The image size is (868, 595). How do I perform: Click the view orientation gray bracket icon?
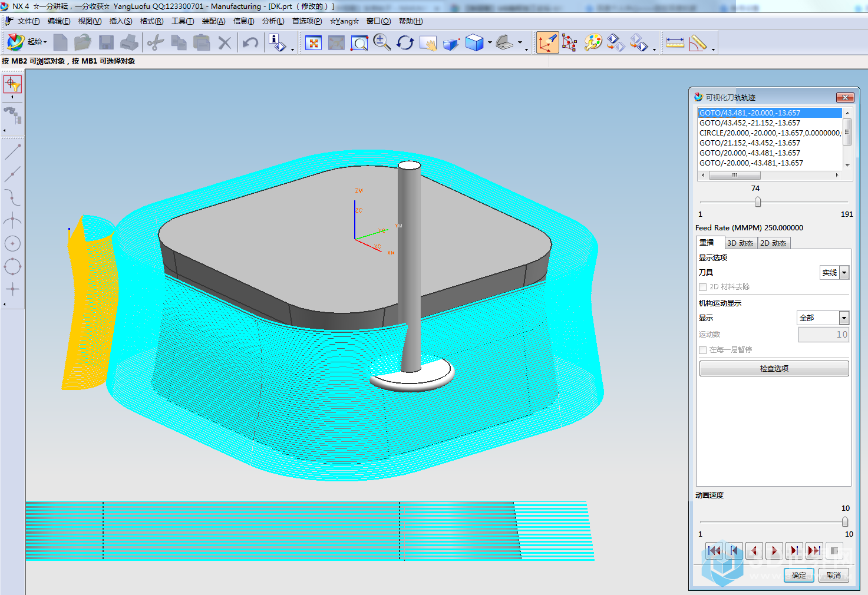pos(504,42)
